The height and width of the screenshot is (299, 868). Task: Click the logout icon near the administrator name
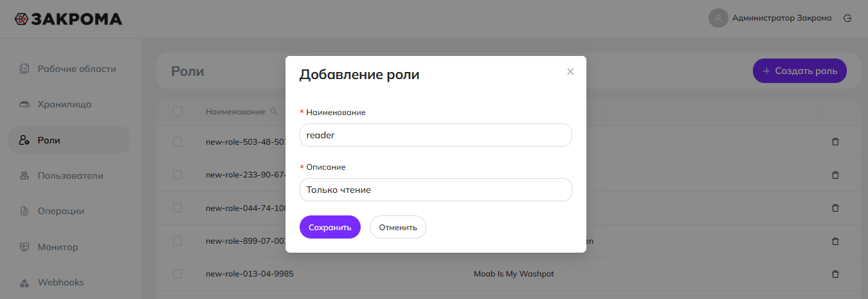(x=847, y=18)
